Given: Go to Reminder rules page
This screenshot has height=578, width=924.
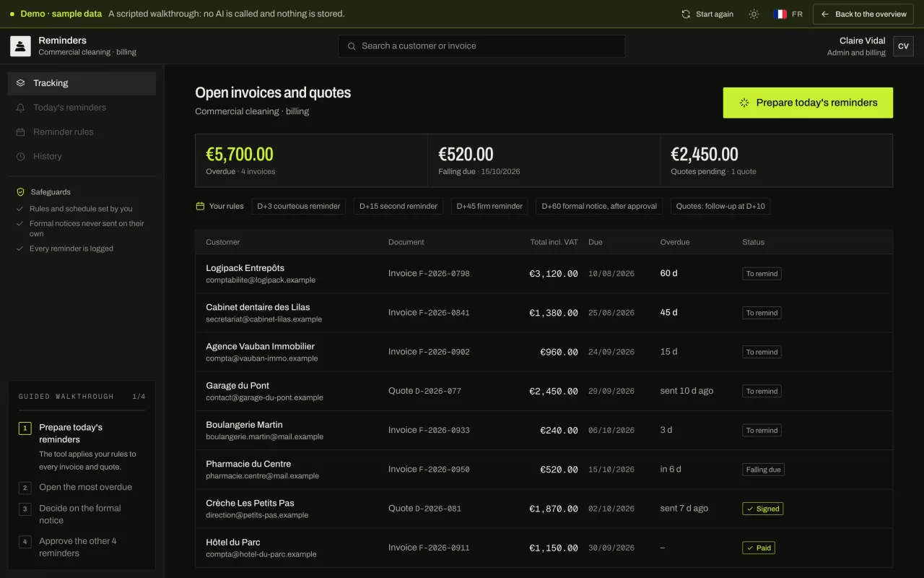Looking at the screenshot, I should (82, 132).
